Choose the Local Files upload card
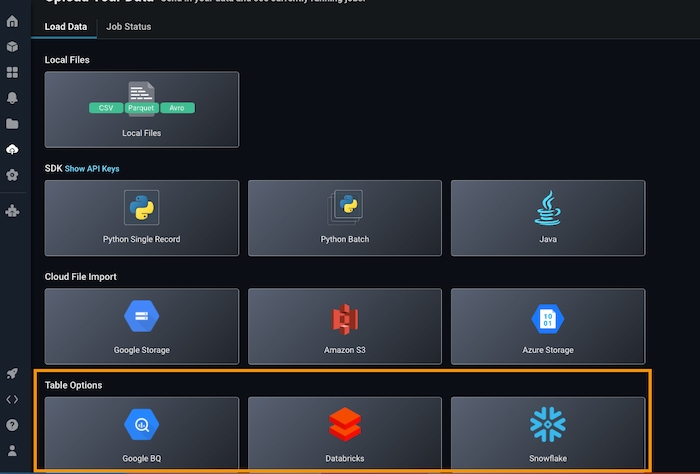Image resolution: width=700 pixels, height=474 pixels. [142, 109]
